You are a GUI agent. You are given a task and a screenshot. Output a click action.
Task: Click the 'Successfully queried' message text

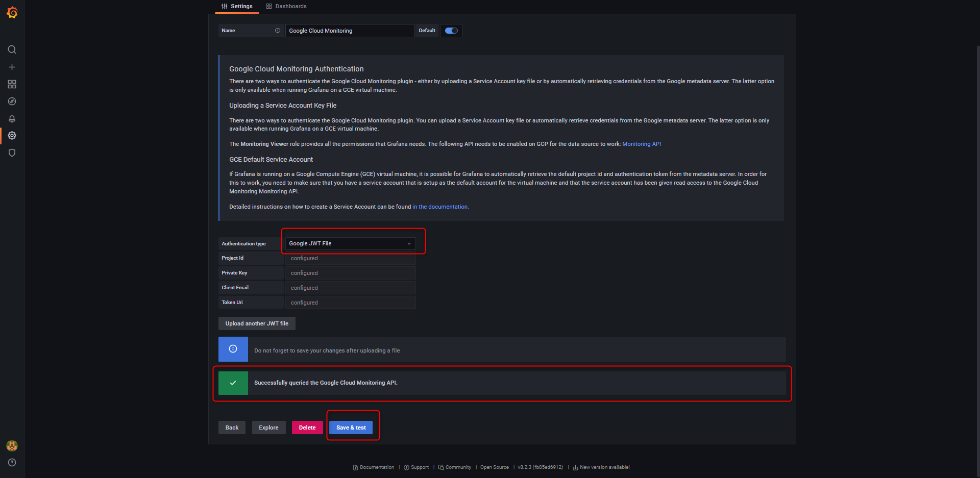326,383
